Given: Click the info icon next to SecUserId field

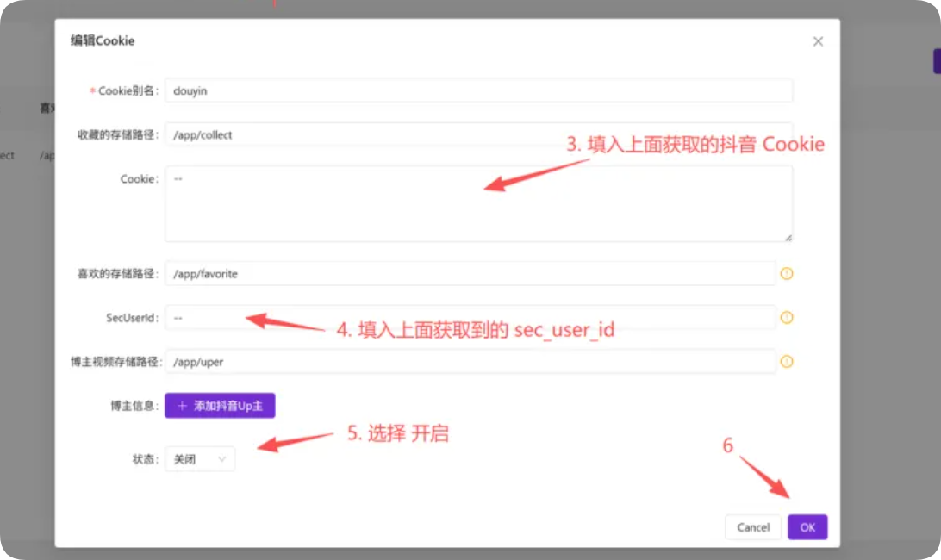Looking at the screenshot, I should coord(786,318).
